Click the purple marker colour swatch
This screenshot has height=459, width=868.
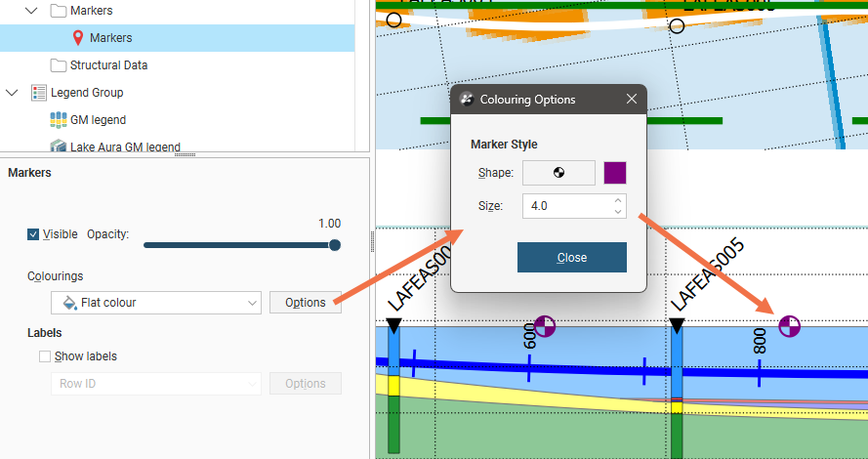[615, 173]
